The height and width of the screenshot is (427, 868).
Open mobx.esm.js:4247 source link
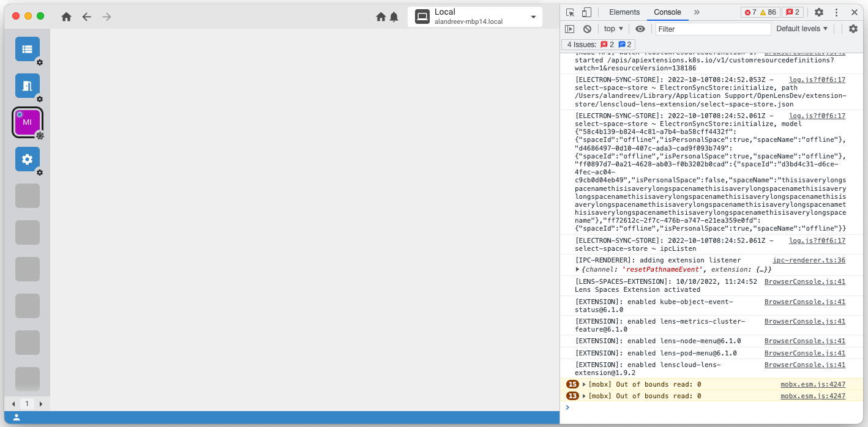[814, 384]
